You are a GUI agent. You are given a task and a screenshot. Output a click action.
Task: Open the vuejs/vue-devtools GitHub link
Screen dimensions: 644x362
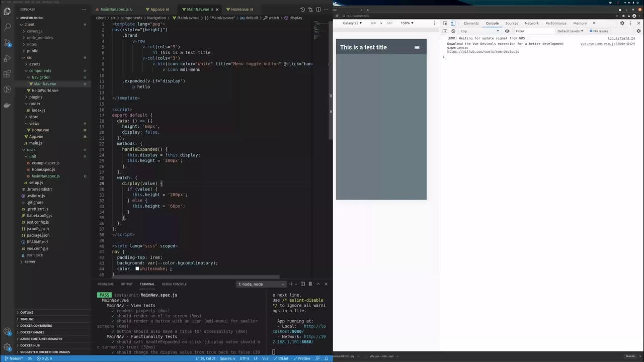(x=483, y=51)
